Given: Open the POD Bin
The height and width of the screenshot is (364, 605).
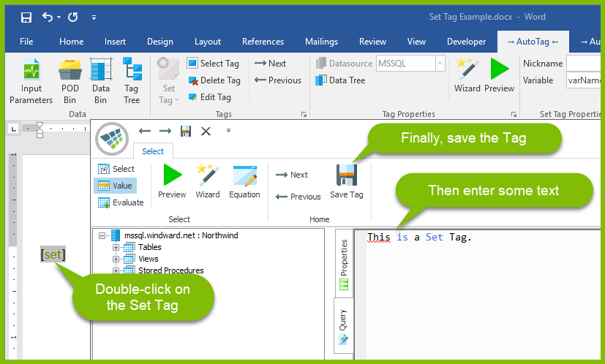Looking at the screenshot, I should pyautogui.click(x=69, y=81).
